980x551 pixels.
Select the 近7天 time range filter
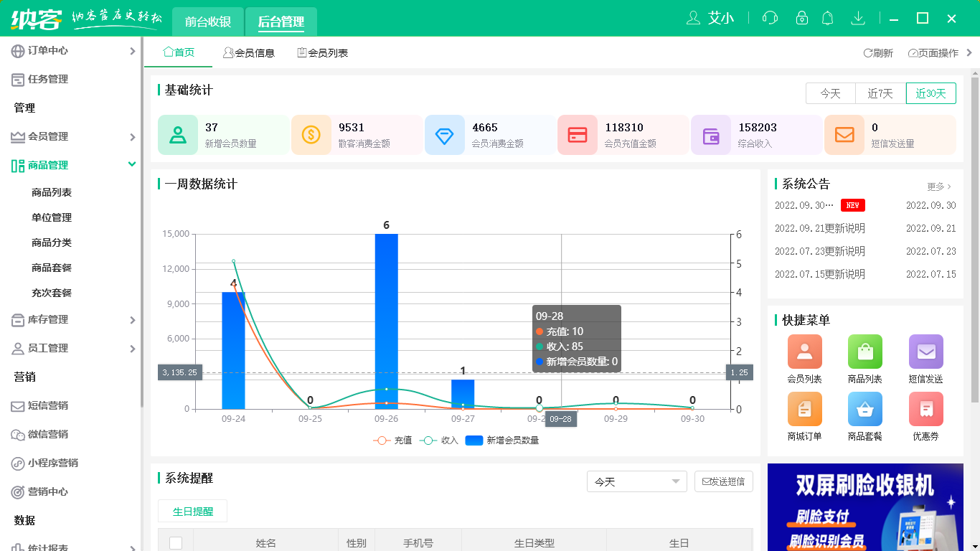[880, 93]
